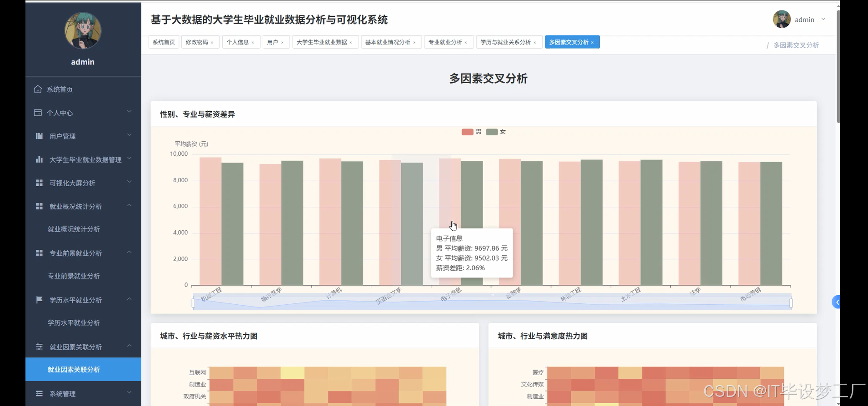Image resolution: width=868 pixels, height=406 pixels.
Task: Toggle the 男 series in chart legend
Action: point(471,132)
